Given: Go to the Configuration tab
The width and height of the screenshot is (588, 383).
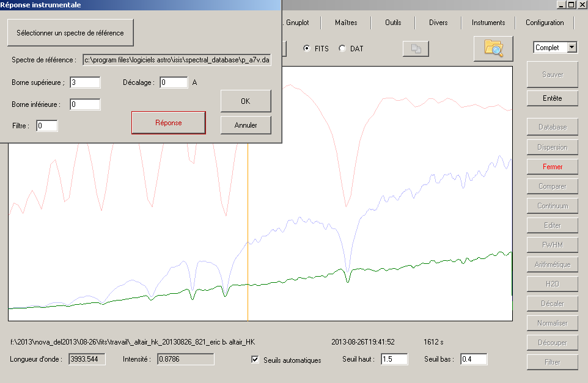Looking at the screenshot, I should (x=544, y=23).
